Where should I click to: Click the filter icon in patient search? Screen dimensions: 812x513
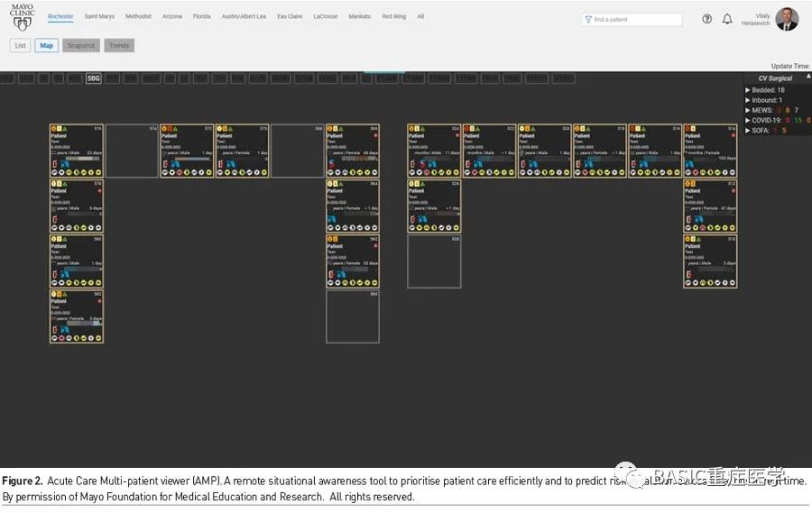(588, 19)
